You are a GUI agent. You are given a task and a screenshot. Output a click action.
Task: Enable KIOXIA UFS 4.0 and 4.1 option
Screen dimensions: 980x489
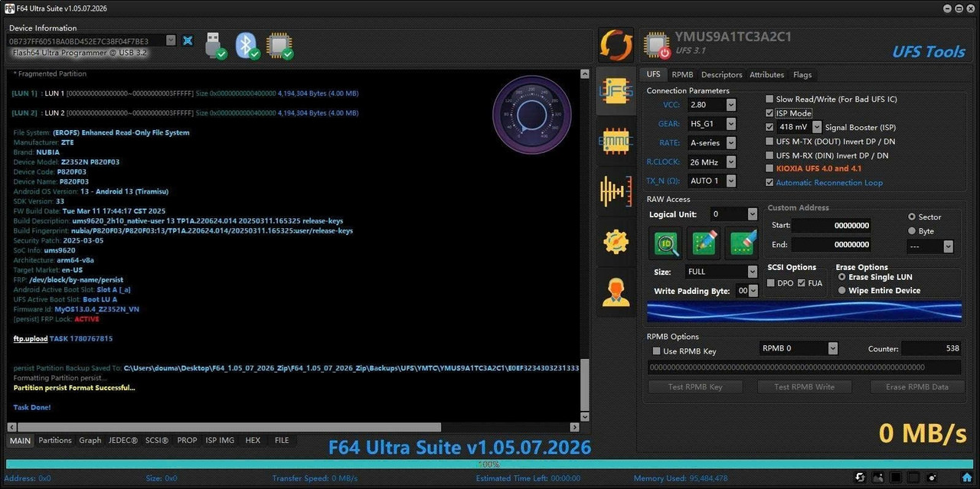tap(769, 168)
